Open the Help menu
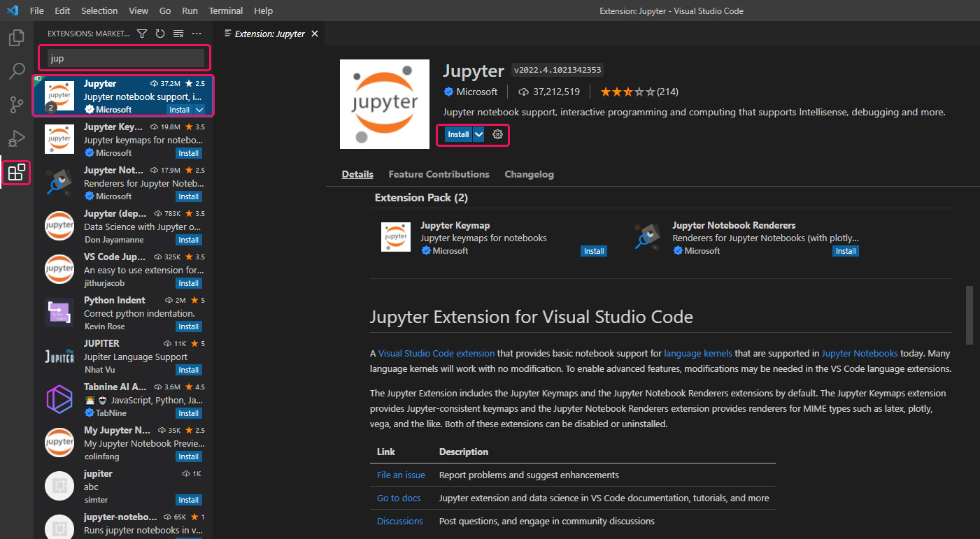This screenshot has width=980, height=539. pos(264,11)
